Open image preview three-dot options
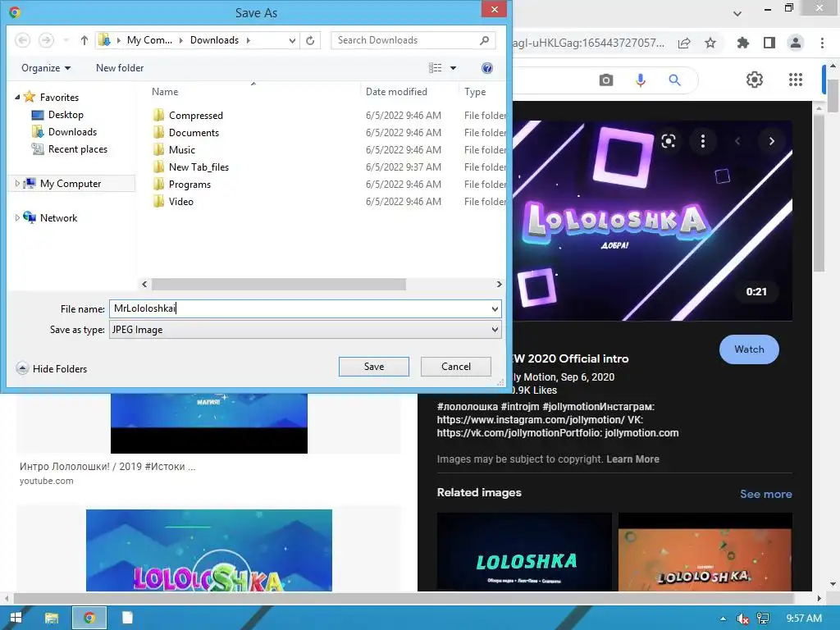The image size is (840, 630). pyautogui.click(x=703, y=141)
